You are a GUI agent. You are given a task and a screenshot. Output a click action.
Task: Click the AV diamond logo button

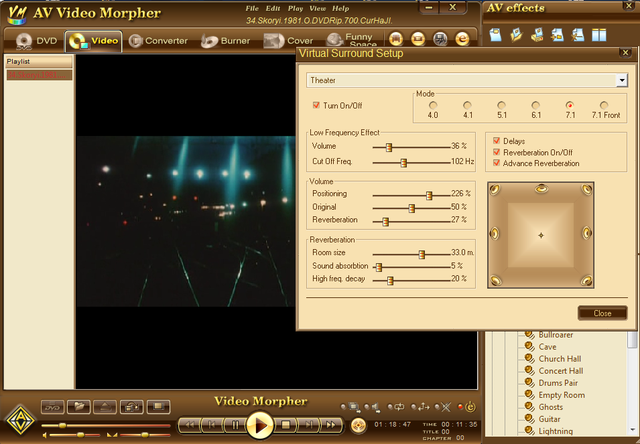(x=20, y=420)
